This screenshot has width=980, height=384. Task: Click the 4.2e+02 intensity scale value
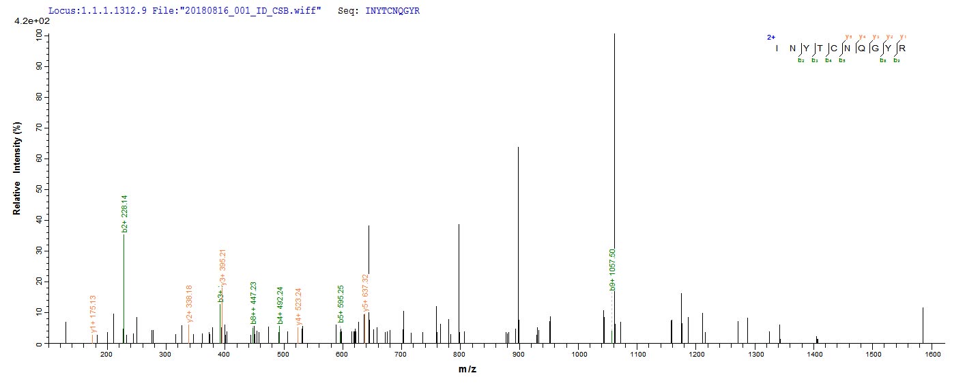tap(29, 22)
